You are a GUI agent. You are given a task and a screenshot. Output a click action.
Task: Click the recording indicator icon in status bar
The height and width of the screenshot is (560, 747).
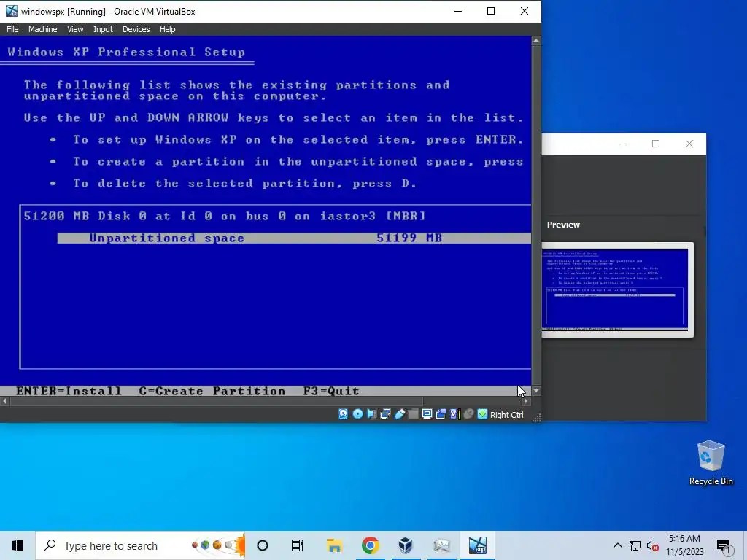[x=441, y=414]
